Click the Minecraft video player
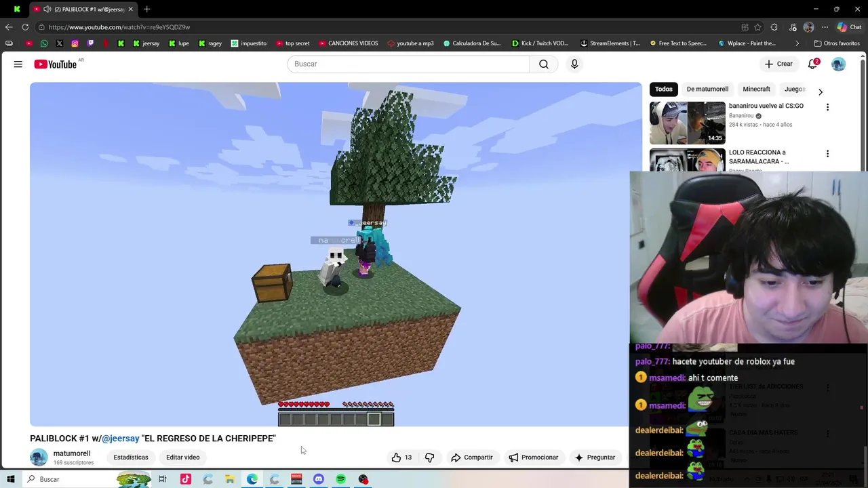This screenshot has height=488, width=868. click(x=336, y=254)
